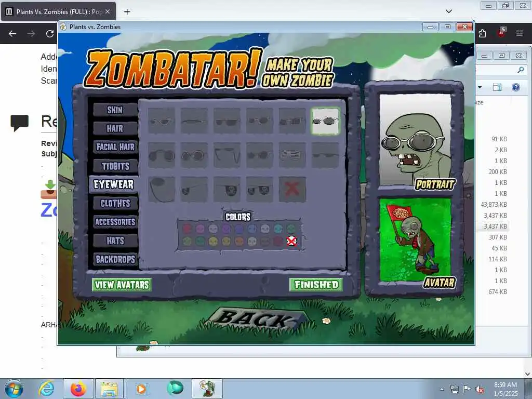The image size is (532, 399).
Task: Select the light-rimmed round goggles
Action: click(194, 155)
